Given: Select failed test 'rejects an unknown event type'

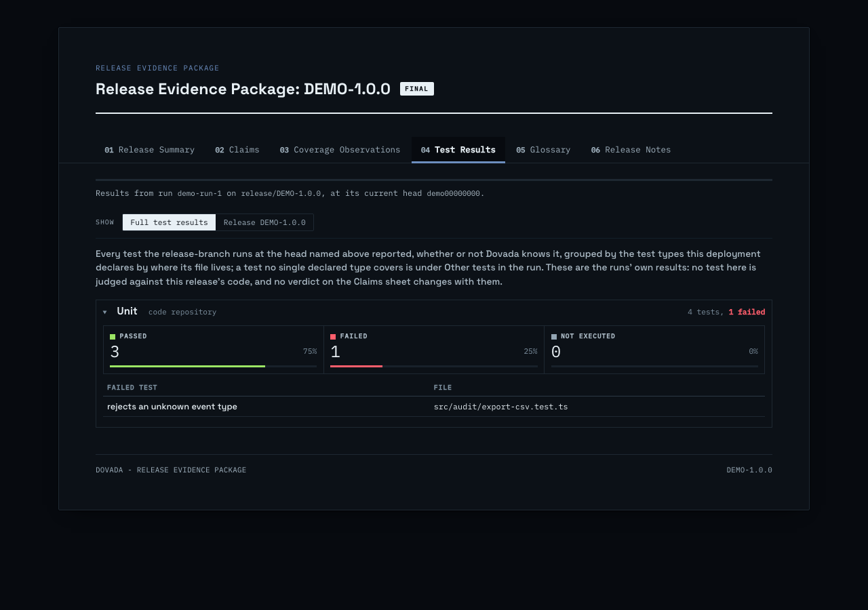Looking at the screenshot, I should pos(172,407).
